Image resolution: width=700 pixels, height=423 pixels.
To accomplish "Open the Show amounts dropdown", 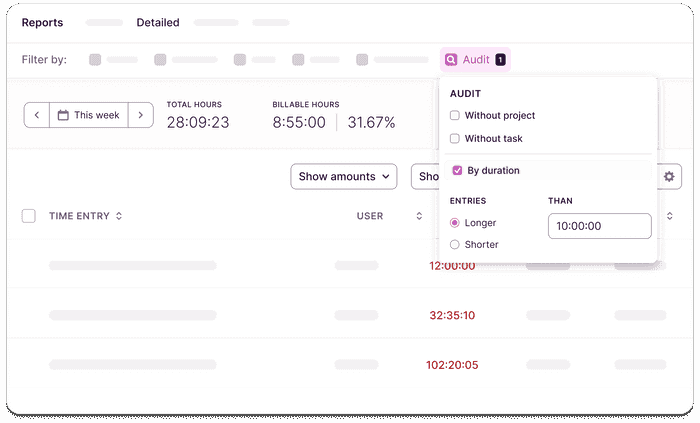I will pos(344,176).
